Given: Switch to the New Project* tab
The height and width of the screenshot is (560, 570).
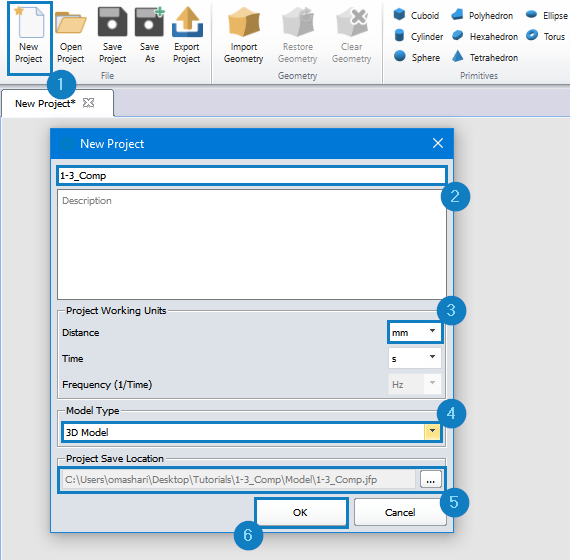Looking at the screenshot, I should (45, 104).
